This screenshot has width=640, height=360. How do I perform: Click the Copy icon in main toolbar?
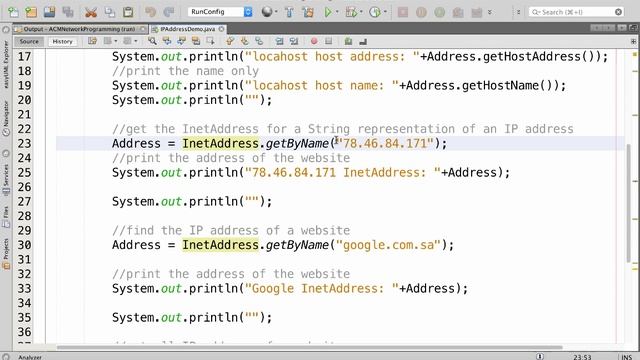[109, 12]
